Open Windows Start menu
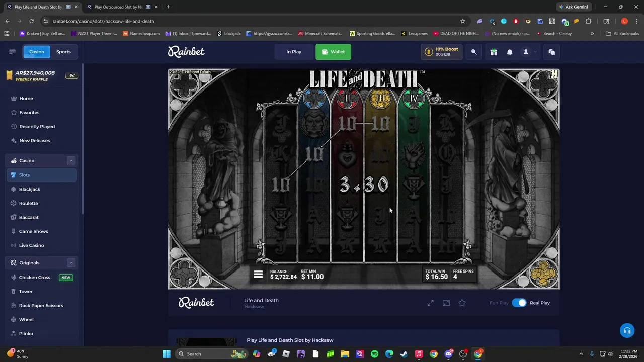 (x=167, y=354)
